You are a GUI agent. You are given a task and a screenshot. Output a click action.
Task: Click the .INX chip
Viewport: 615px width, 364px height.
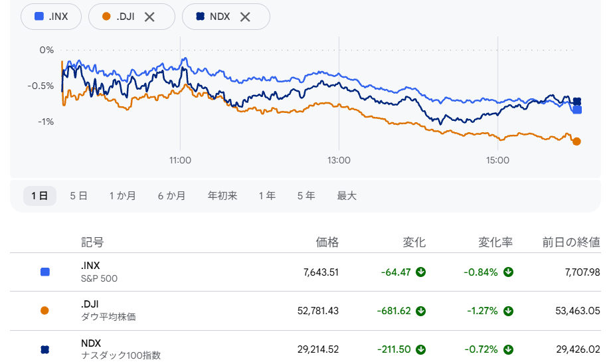pyautogui.click(x=51, y=17)
